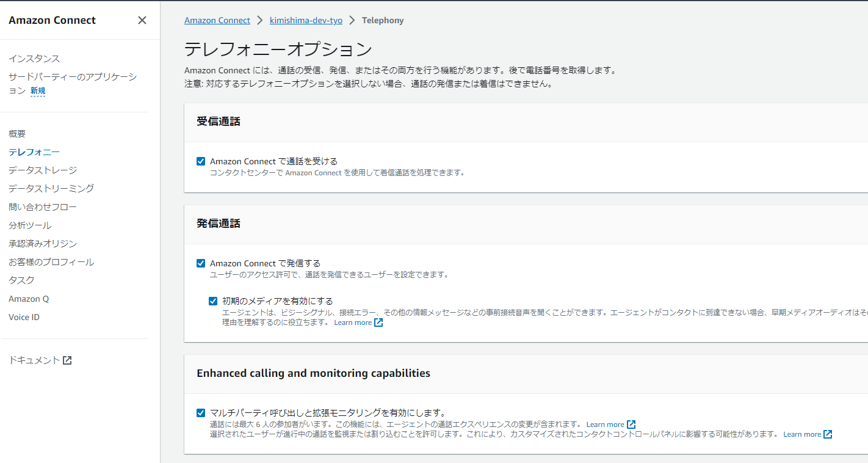The image size is (868, 463).
Task: Open タスク sidebar item
Action: [21, 280]
